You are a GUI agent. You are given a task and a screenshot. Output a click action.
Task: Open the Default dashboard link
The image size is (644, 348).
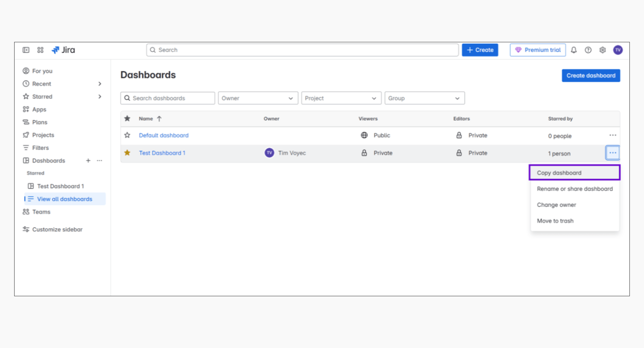pyautogui.click(x=163, y=135)
